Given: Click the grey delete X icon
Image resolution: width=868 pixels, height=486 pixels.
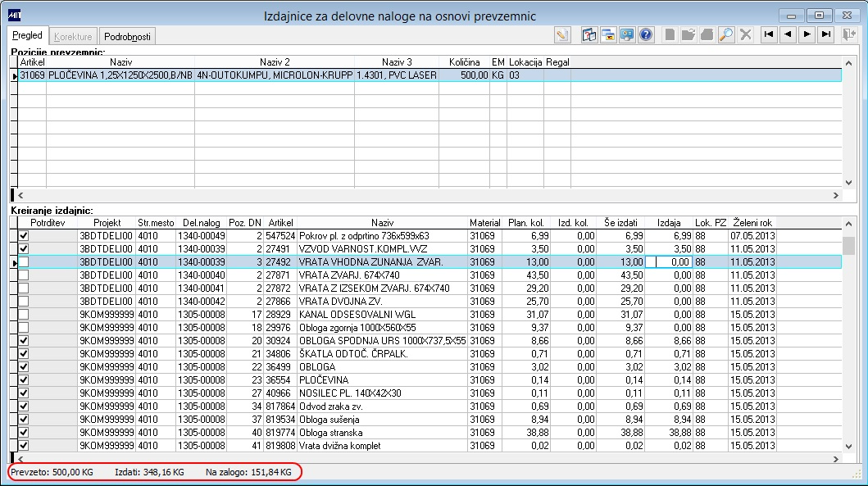Looking at the screenshot, I should (746, 34).
